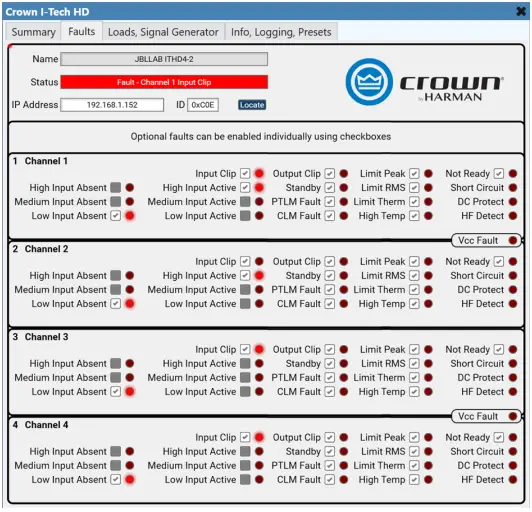The width and height of the screenshot is (532, 512).
Task: Click the upper Vcc Fault indicator
Action: pyautogui.click(x=513, y=241)
